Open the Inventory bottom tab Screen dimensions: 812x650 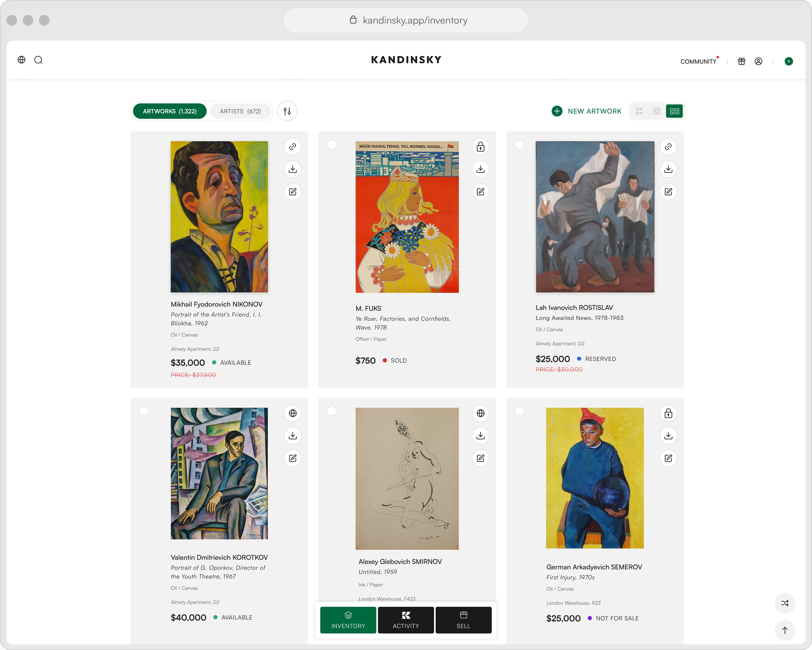(348, 620)
